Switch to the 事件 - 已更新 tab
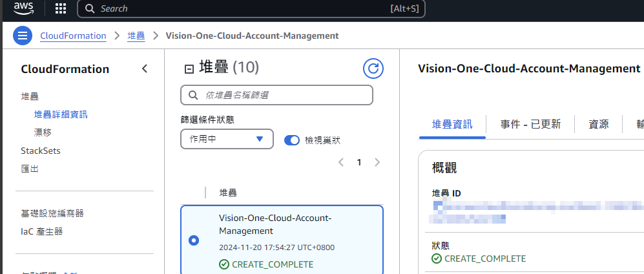The width and height of the screenshot is (644, 274). tap(530, 124)
